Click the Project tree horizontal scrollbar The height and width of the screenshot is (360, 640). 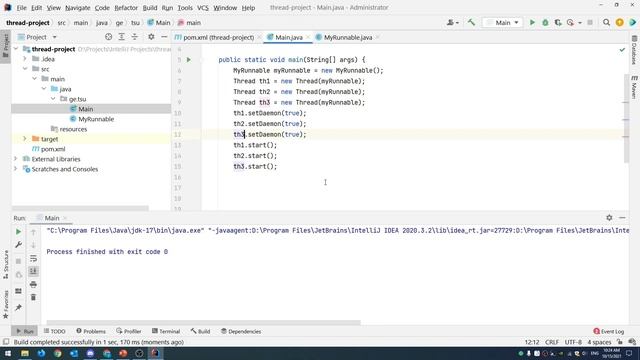(x=80, y=208)
